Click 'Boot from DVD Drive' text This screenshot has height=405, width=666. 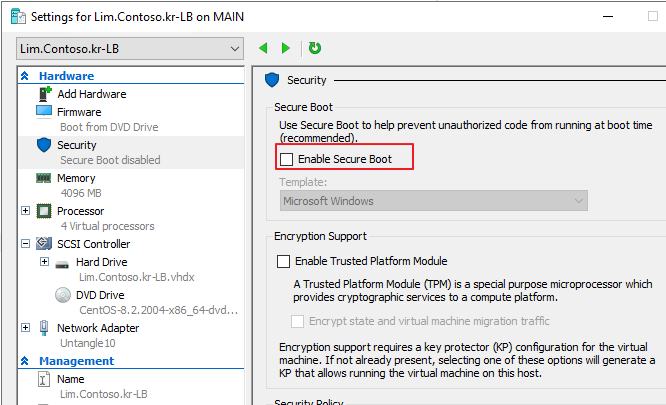(109, 127)
